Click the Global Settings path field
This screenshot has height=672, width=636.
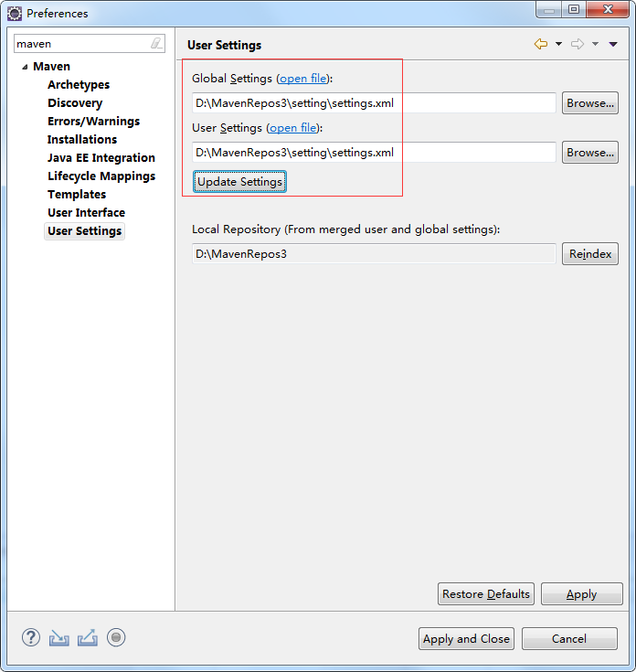coord(374,102)
